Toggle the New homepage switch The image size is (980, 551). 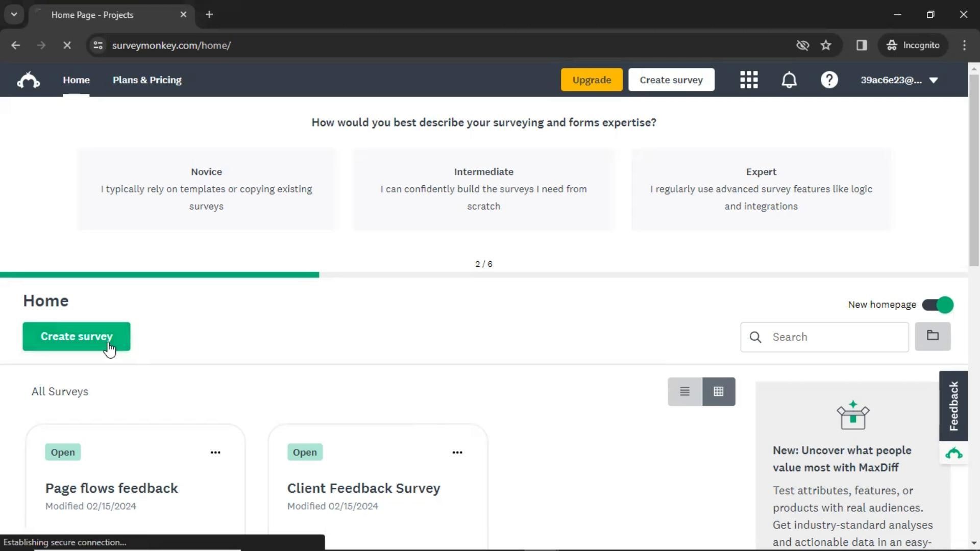click(938, 305)
